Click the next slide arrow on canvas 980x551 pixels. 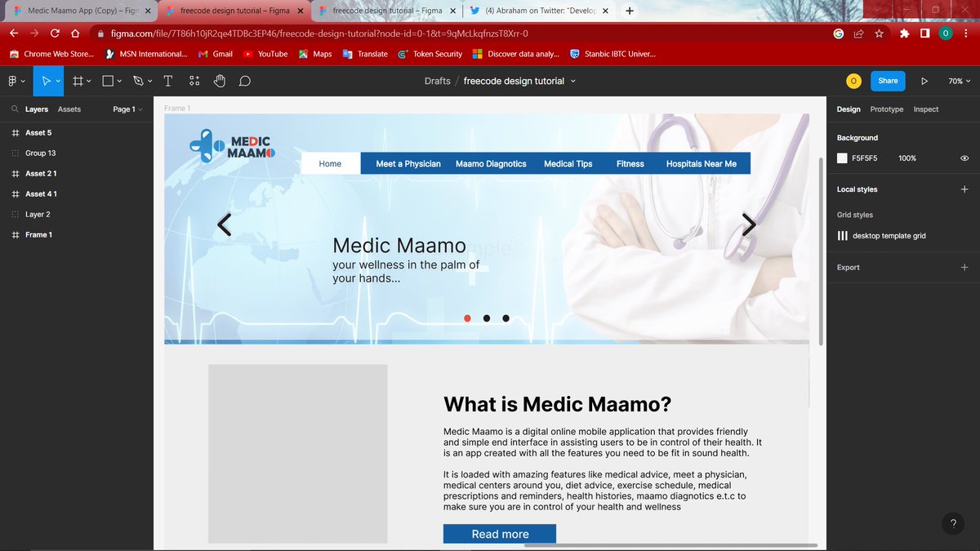[748, 224]
